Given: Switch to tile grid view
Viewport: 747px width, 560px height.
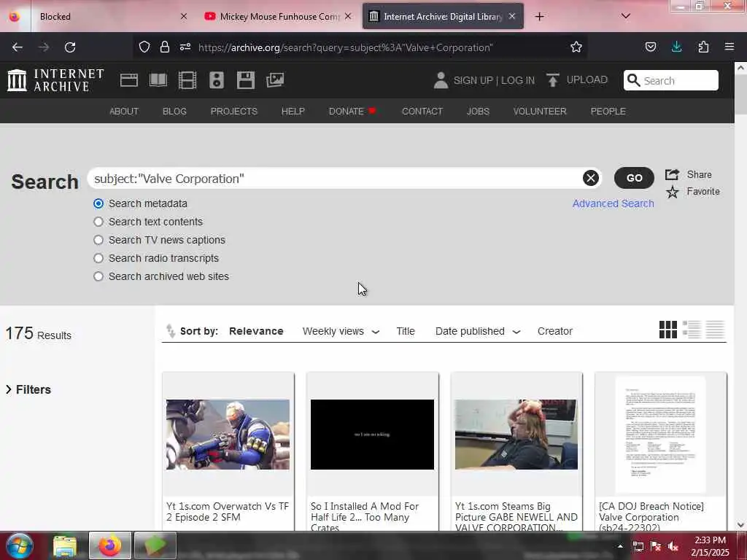Looking at the screenshot, I should pos(668,330).
